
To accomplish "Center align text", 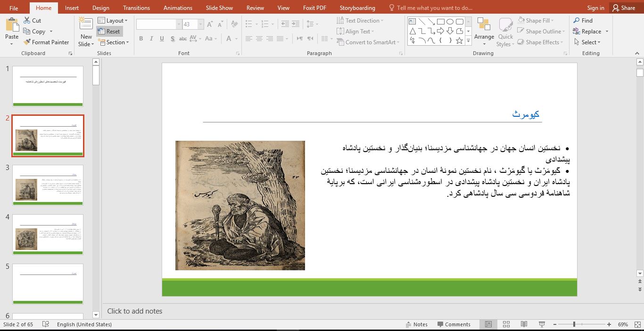I will pos(259,39).
